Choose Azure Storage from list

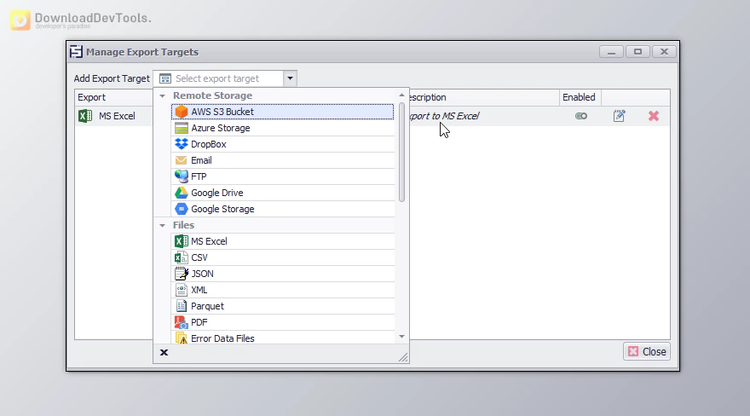(x=282, y=128)
